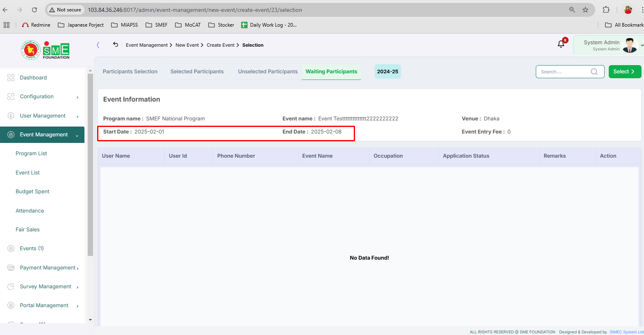
Task: Open the notifications bell
Action: coord(561,44)
